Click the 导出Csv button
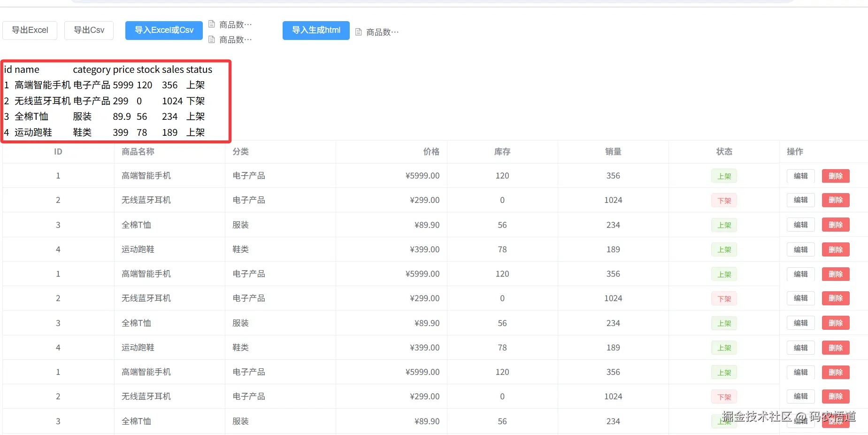This screenshot has width=868, height=435. click(x=89, y=31)
